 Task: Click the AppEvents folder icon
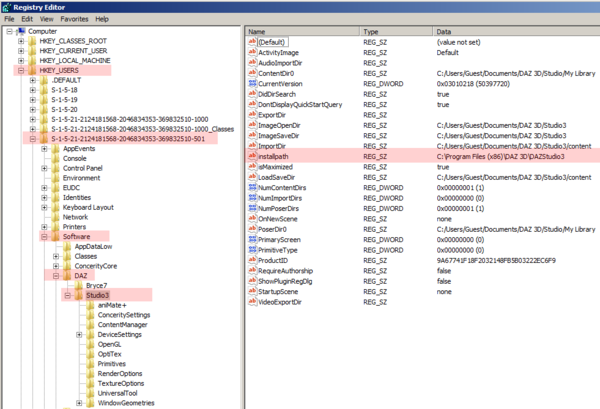click(55, 148)
